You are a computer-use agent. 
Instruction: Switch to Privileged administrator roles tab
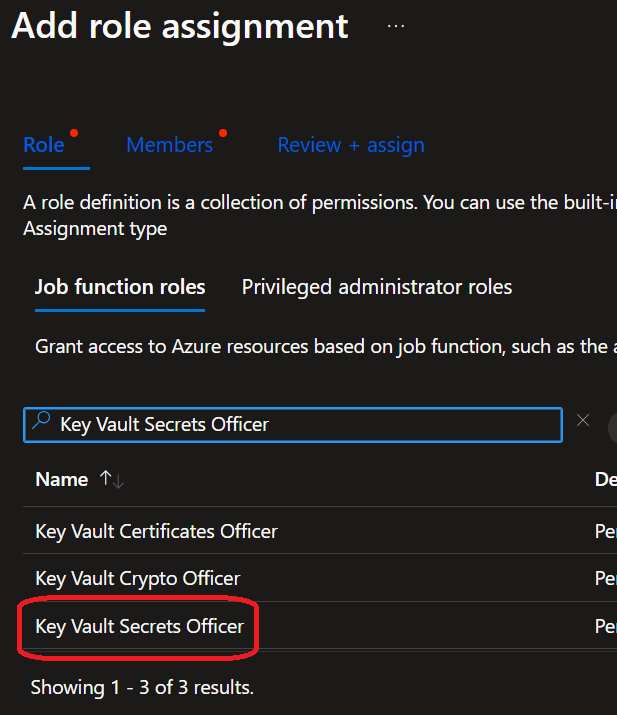[x=377, y=287]
